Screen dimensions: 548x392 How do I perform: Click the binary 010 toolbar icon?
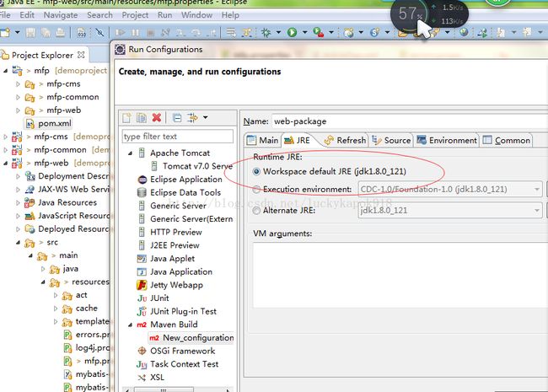[81, 33]
